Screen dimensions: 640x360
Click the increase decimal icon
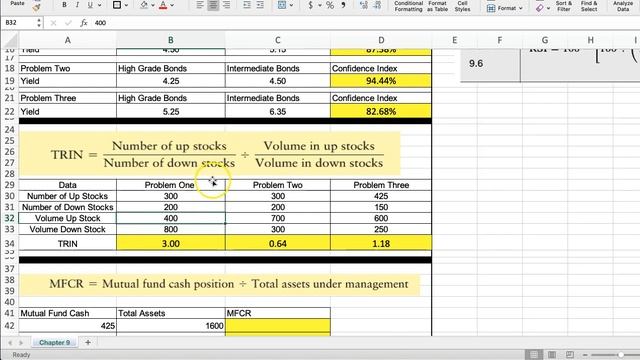tap(364, 5)
